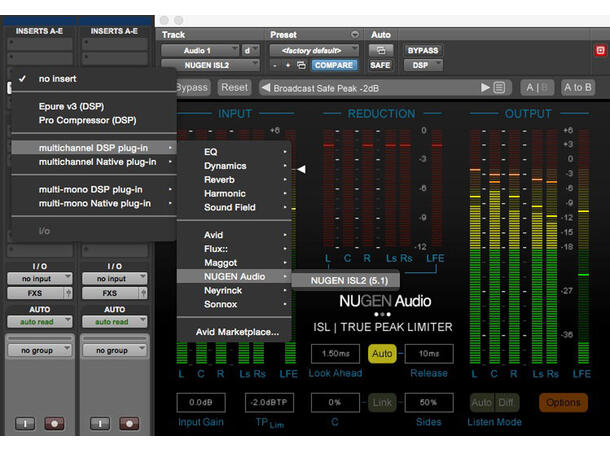Go to next NUGEN preset with right arrow

[x=485, y=88]
